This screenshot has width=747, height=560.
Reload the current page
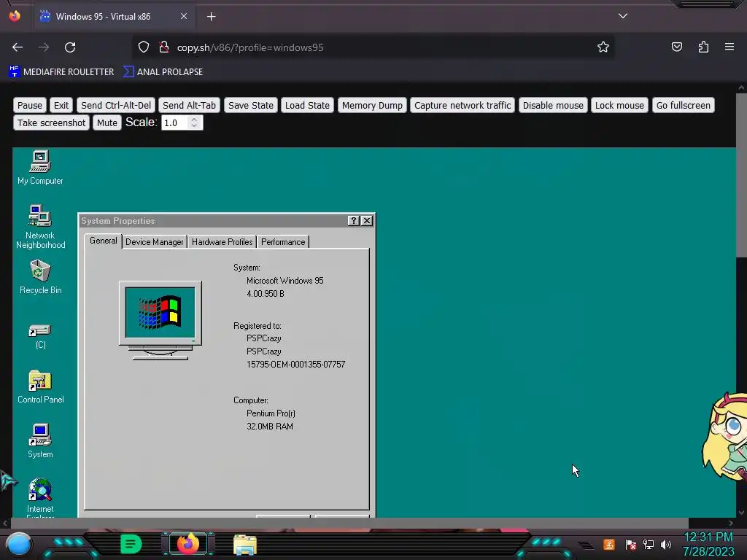pyautogui.click(x=70, y=47)
